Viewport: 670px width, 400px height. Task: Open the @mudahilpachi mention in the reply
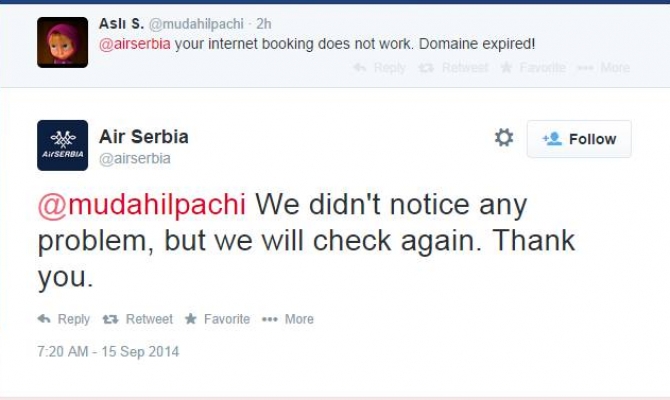(141, 203)
